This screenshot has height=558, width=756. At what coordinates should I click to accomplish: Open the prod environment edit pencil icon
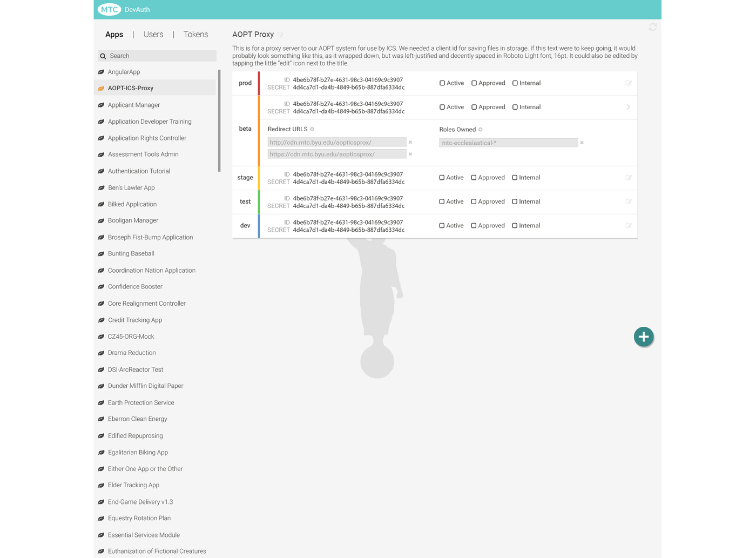click(629, 83)
